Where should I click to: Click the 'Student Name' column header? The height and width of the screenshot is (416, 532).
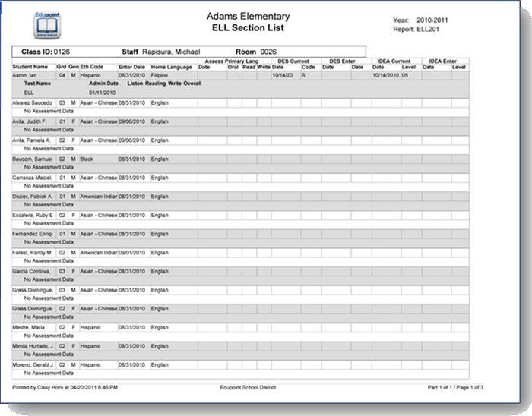[x=30, y=67]
